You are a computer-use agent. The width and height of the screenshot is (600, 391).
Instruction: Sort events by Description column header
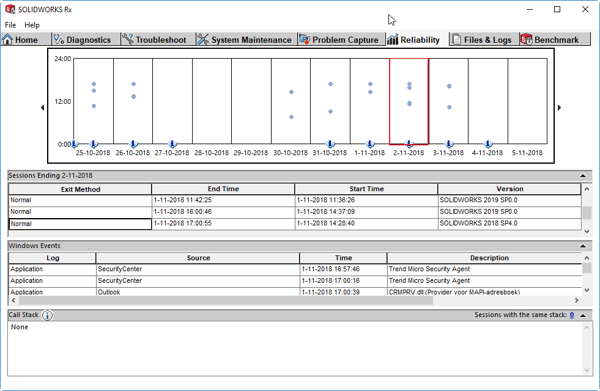[484, 258]
